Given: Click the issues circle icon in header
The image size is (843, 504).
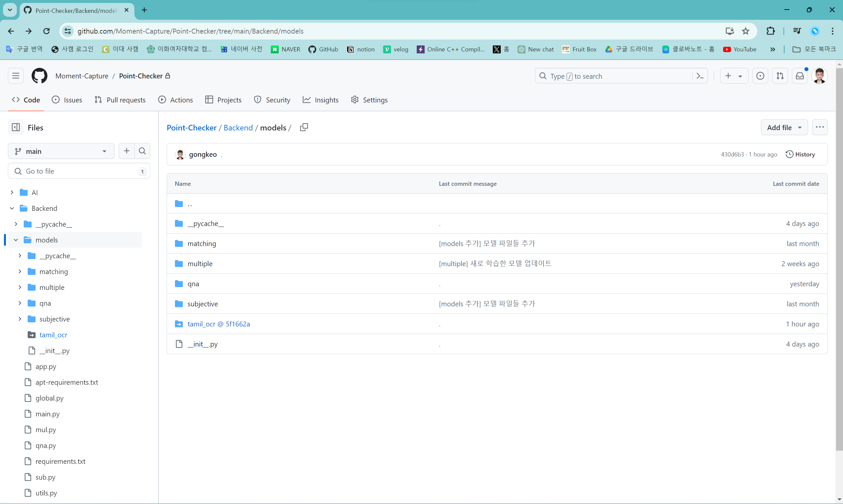Looking at the screenshot, I should click(x=760, y=76).
